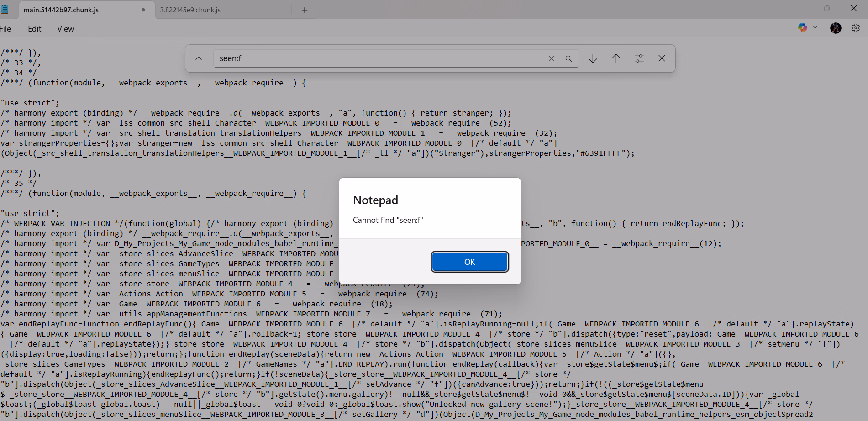Open the Copilot icon
The width and height of the screenshot is (868, 421).
pos(802,28)
